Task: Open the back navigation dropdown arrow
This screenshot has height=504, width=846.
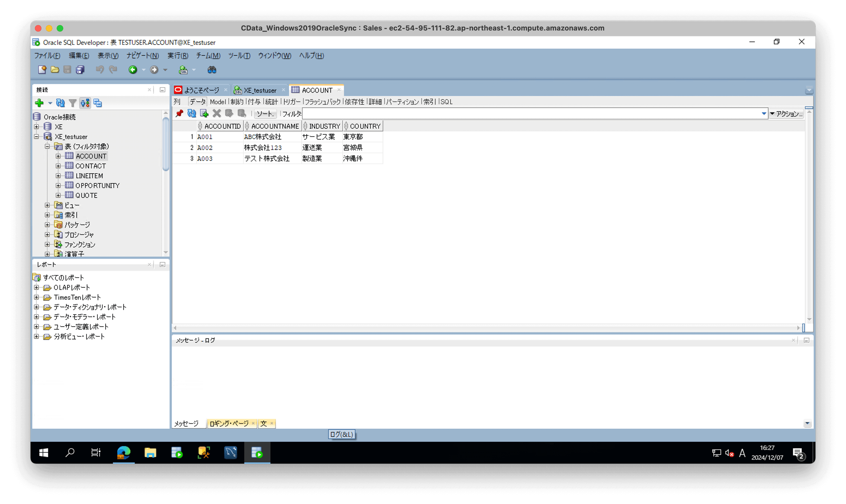Action: (143, 70)
